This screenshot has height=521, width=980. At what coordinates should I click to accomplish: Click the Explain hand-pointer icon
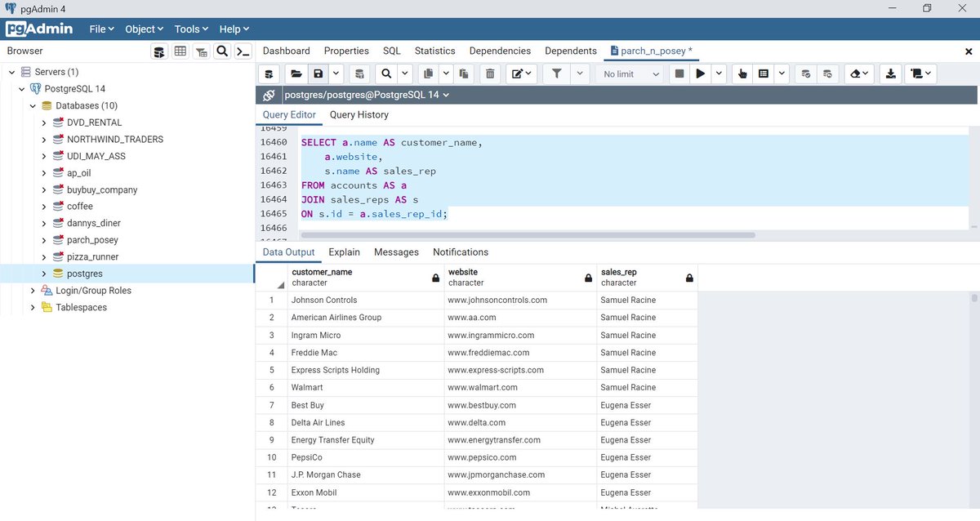click(x=742, y=73)
